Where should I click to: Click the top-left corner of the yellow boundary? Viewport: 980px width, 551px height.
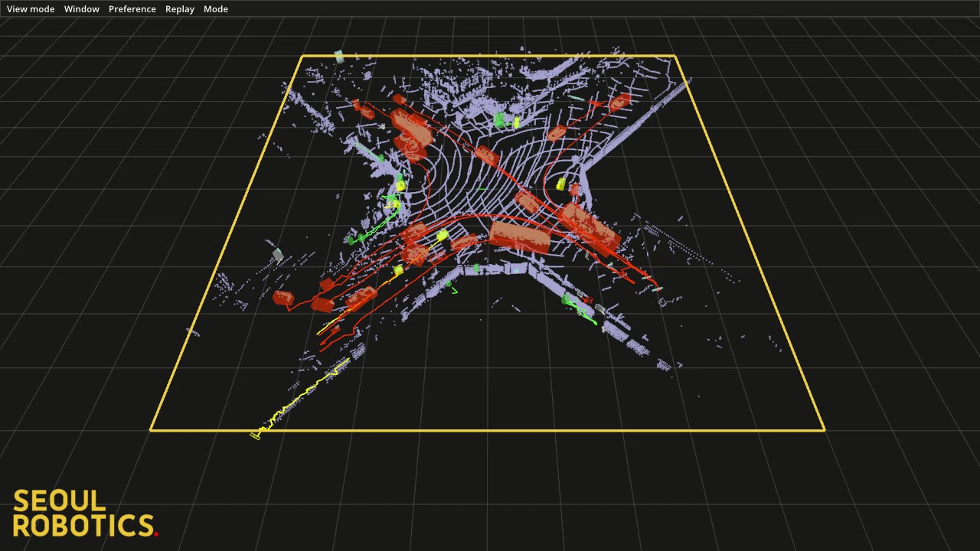coord(302,56)
